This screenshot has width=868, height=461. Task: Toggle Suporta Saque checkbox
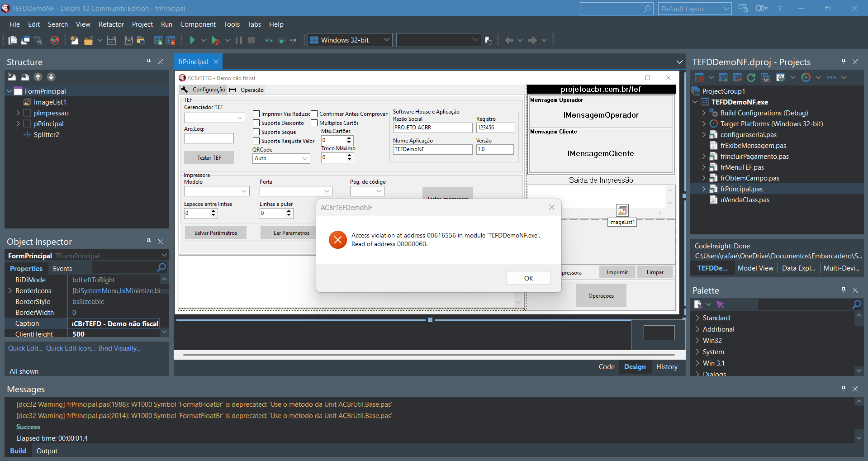(x=256, y=132)
